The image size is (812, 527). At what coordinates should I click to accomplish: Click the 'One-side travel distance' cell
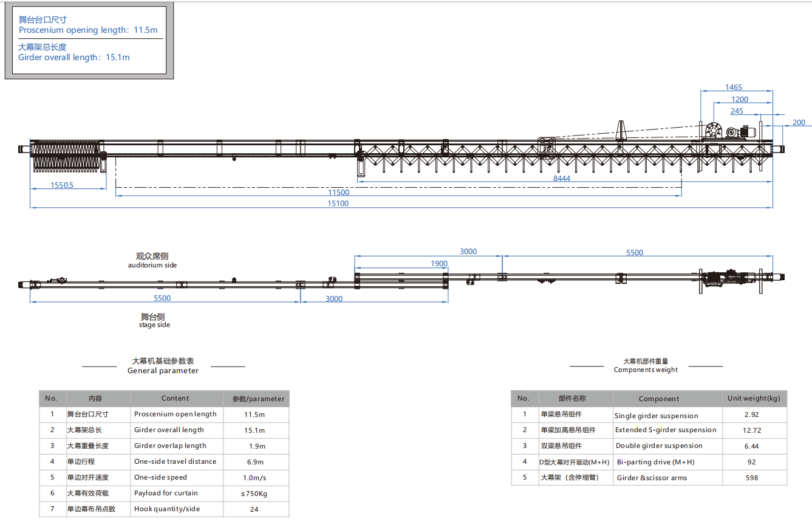(x=175, y=461)
